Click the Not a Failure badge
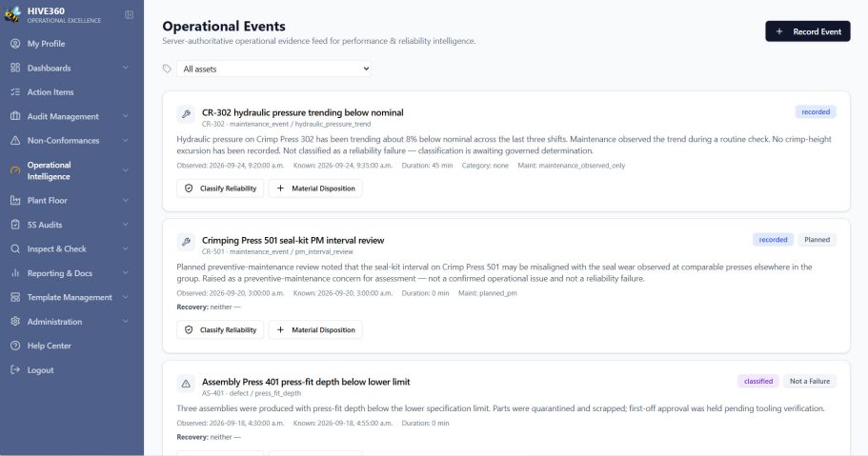The height and width of the screenshot is (456, 868). (x=809, y=382)
